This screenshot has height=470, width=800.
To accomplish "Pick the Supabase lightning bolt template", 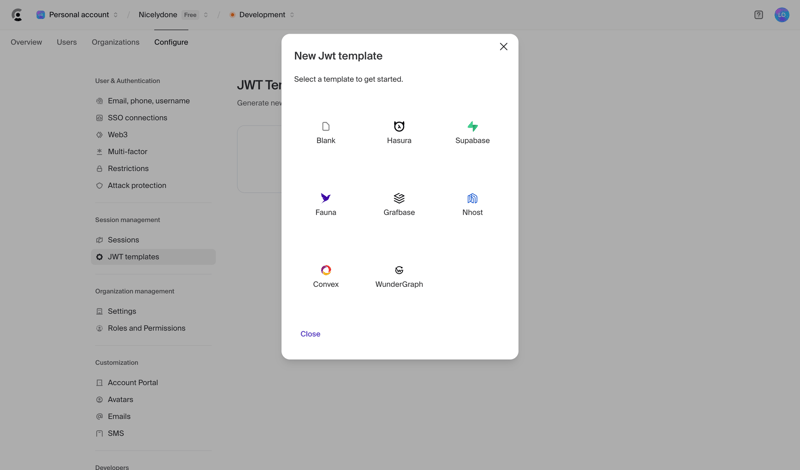I will 472,133.
